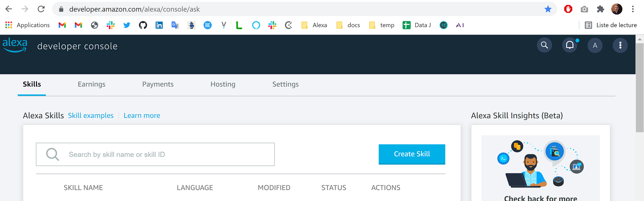Viewport: 644px width, 201px height.
Task: Open the Alexa bookmarks folder
Action: click(314, 25)
